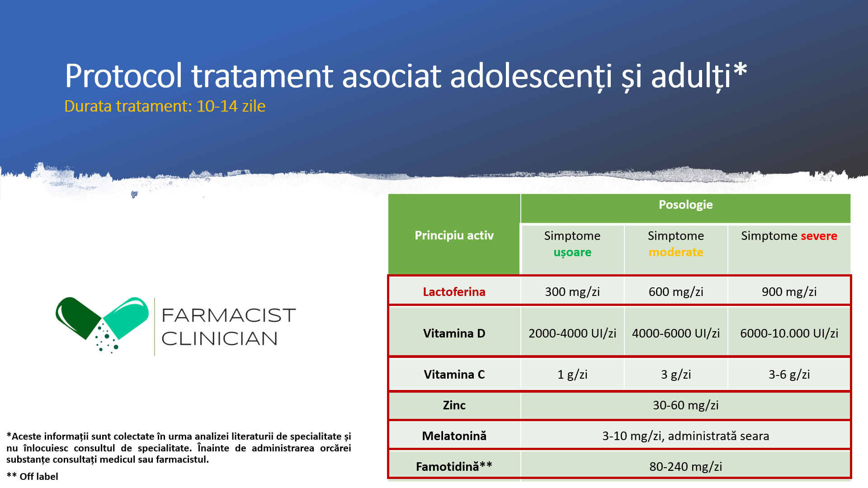Viewport: 868px width, 488px height.
Task: Click the Simptome ușoare column header
Action: (x=572, y=244)
